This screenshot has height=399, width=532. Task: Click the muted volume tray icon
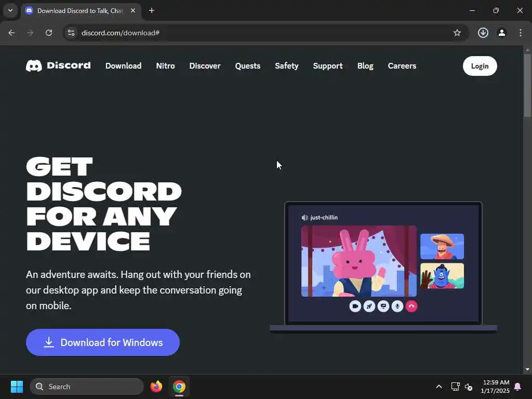pos(469,387)
